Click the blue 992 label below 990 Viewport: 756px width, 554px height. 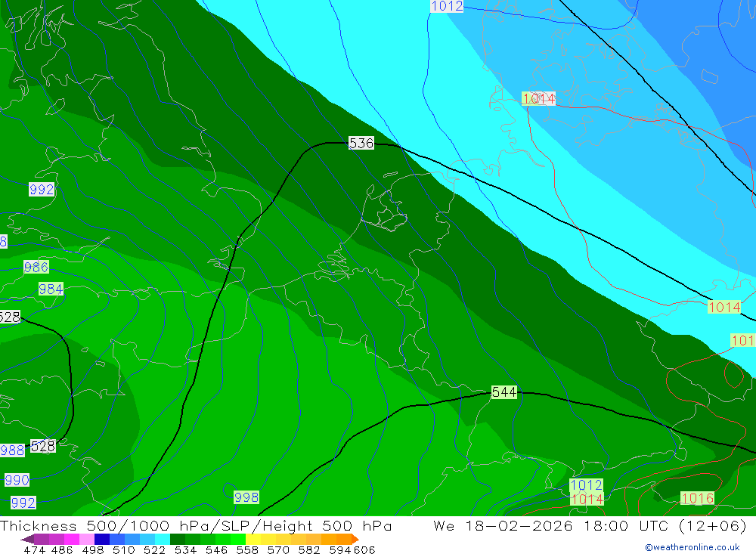23,503
